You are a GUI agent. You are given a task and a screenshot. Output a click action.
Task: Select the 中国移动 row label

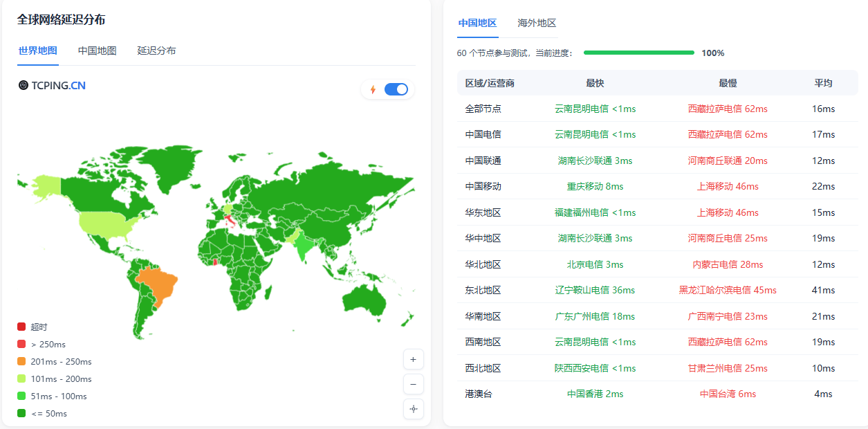483,186
